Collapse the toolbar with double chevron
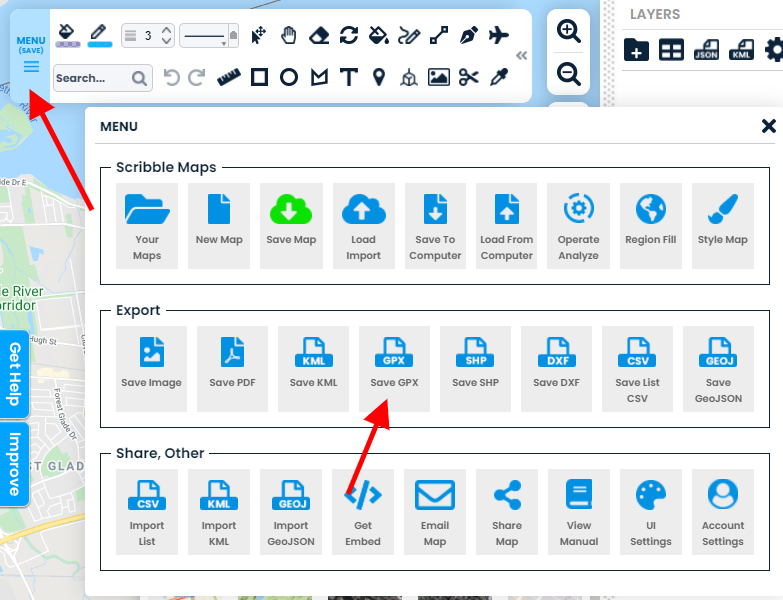The image size is (783, 600). click(521, 56)
